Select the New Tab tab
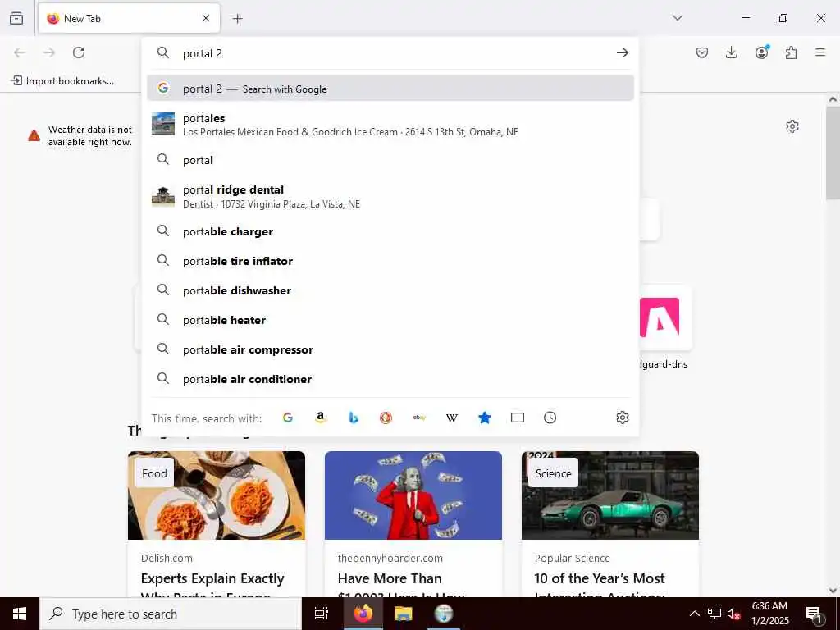 click(129, 18)
